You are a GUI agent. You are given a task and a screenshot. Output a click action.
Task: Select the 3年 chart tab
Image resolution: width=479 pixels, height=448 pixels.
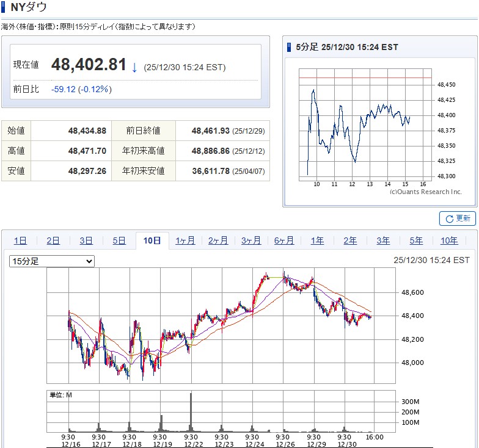(x=383, y=240)
